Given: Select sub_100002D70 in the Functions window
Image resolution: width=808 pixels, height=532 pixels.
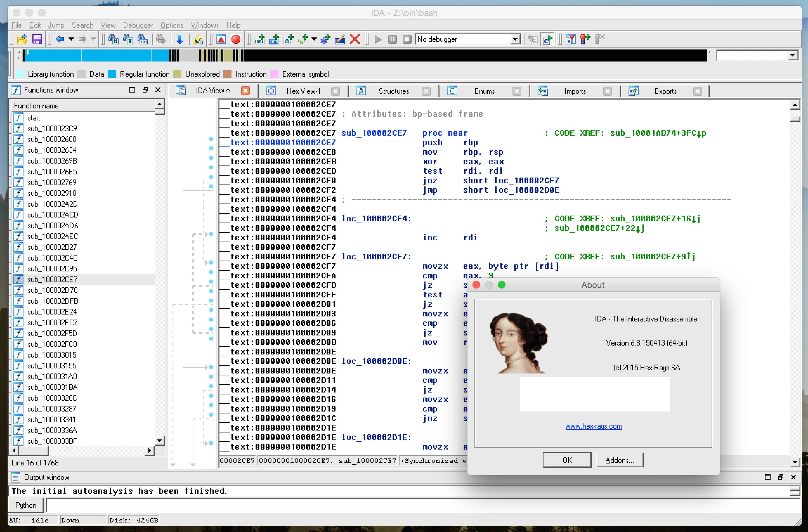Looking at the screenshot, I should 53,290.
